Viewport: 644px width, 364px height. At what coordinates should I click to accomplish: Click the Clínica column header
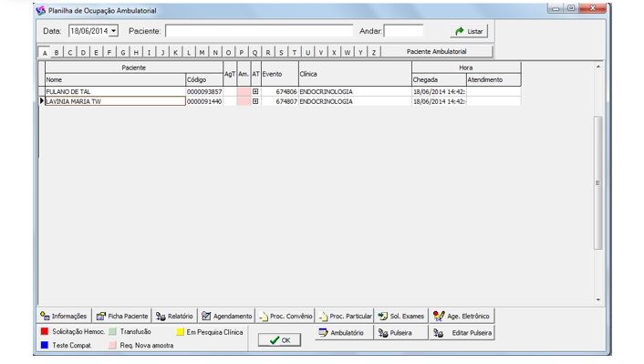coord(355,74)
